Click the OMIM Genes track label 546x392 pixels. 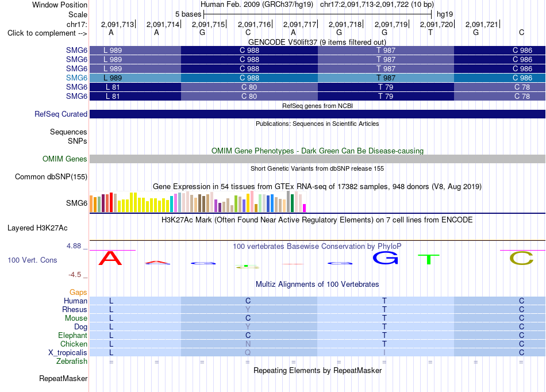click(64, 159)
